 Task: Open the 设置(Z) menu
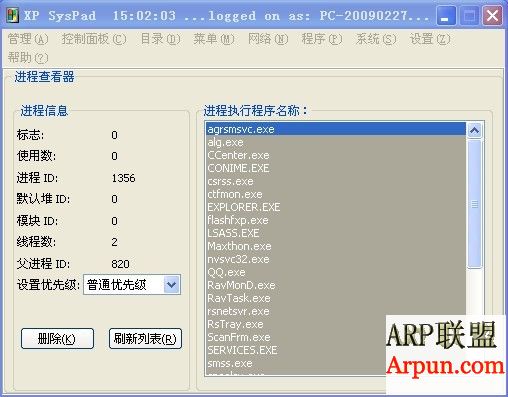[x=430, y=39]
